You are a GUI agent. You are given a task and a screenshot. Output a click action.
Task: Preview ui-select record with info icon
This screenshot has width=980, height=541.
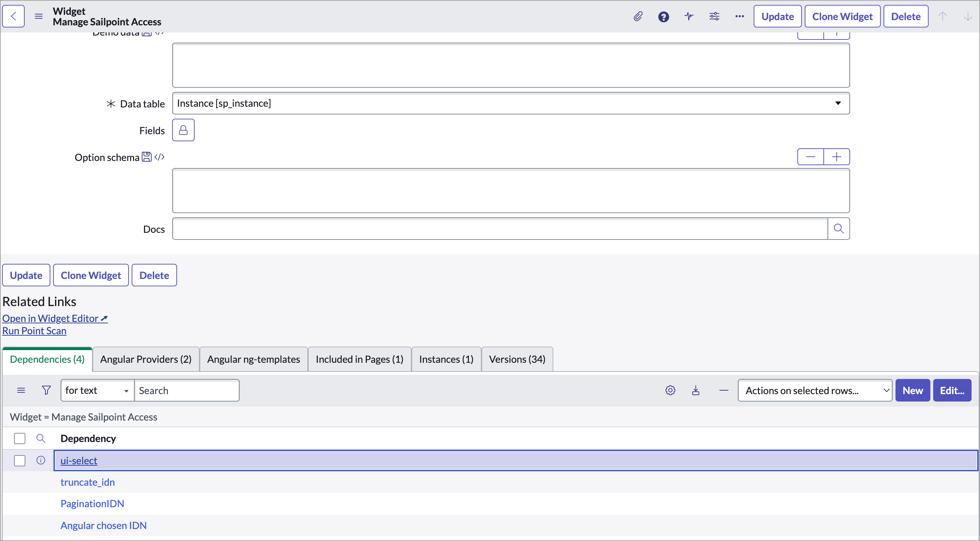41,460
